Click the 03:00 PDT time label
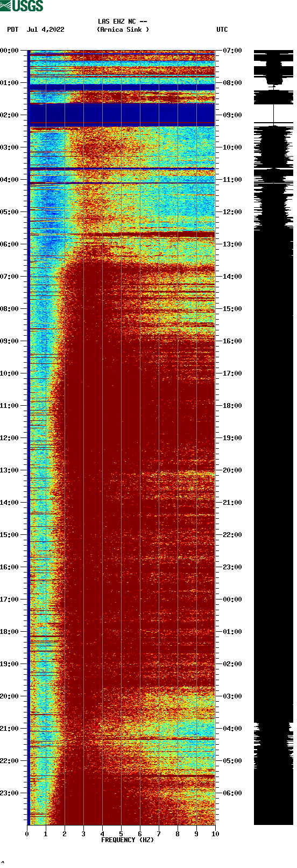 [9, 147]
